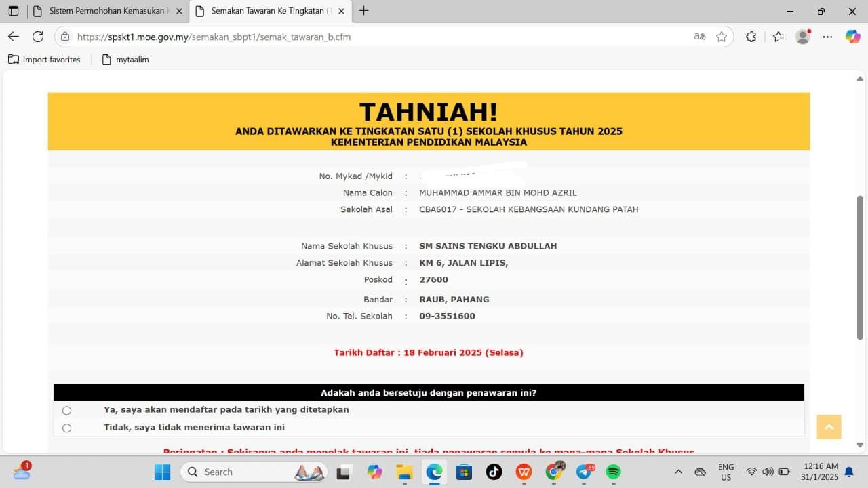Click Import favorites in bookmarks bar
This screenshot has height=488, width=868.
tap(44, 60)
